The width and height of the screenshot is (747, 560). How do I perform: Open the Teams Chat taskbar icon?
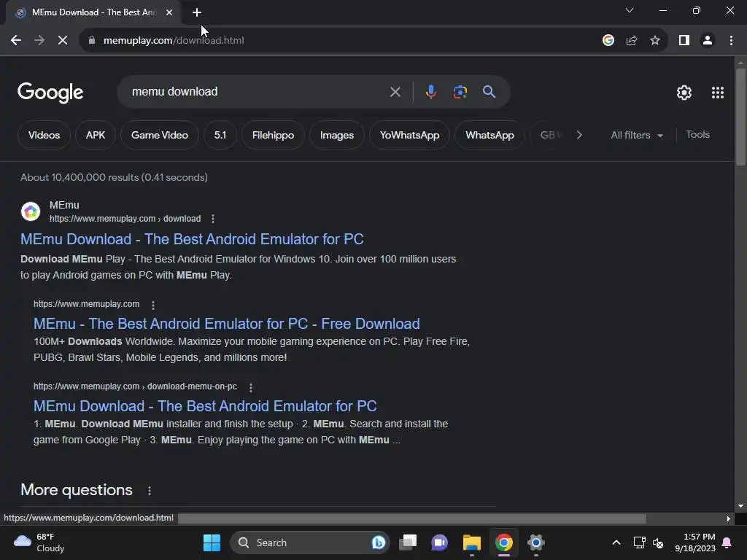439,542
